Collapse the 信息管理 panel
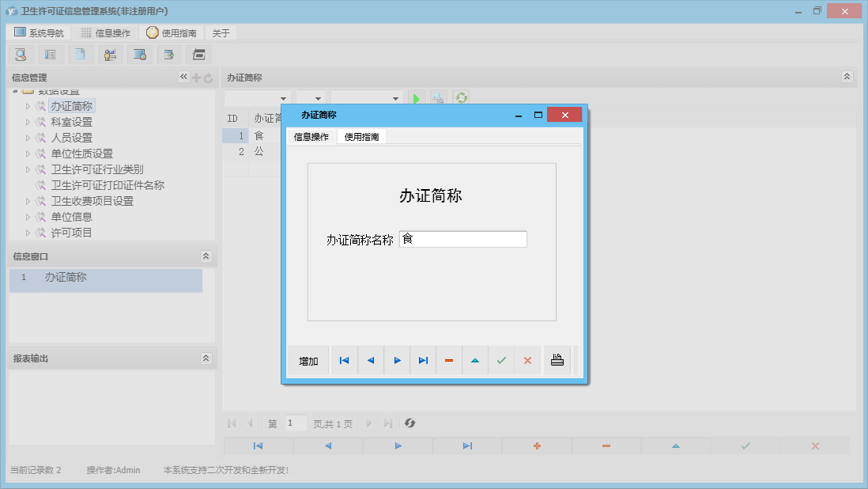This screenshot has width=868, height=489. [x=183, y=77]
